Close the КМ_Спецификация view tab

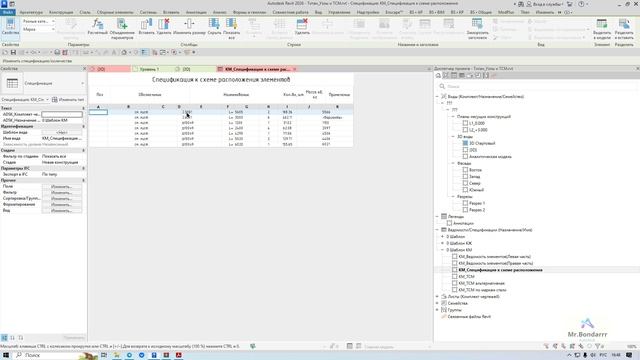(x=294, y=69)
